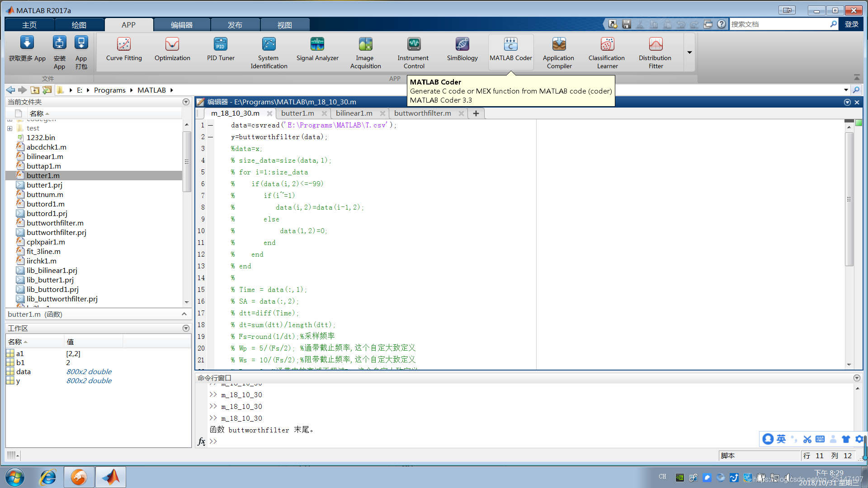Open the Workspace panel actions menu
The width and height of the screenshot is (868, 488).
click(186, 328)
